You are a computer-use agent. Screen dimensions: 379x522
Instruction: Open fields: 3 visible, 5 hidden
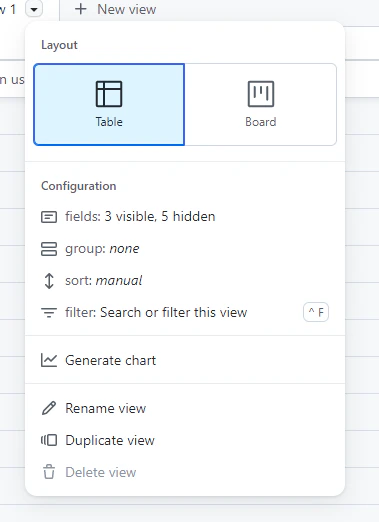point(185,217)
